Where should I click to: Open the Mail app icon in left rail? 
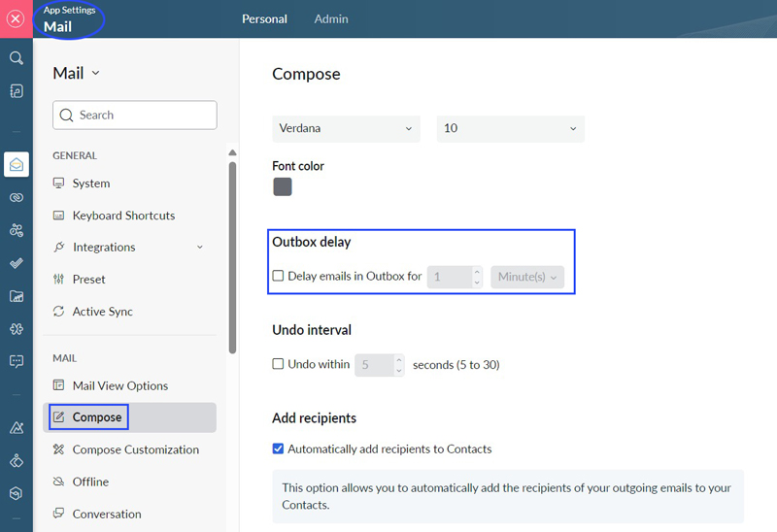pyautogui.click(x=17, y=164)
